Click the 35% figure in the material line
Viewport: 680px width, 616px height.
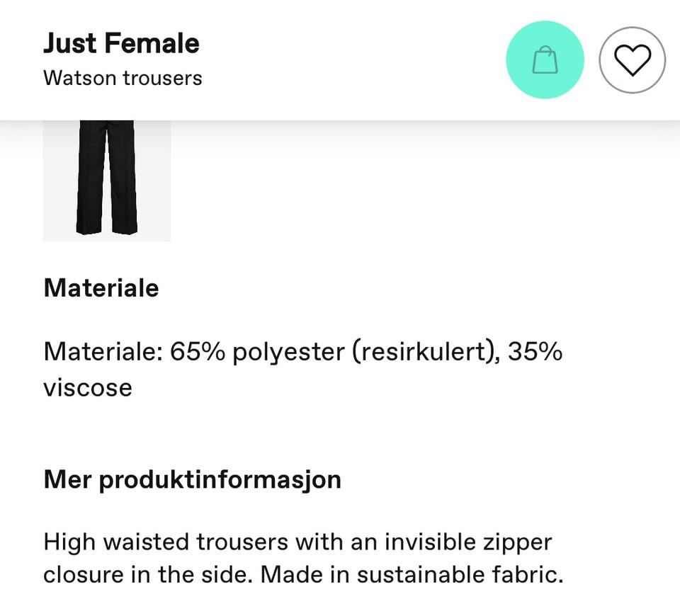(x=535, y=350)
